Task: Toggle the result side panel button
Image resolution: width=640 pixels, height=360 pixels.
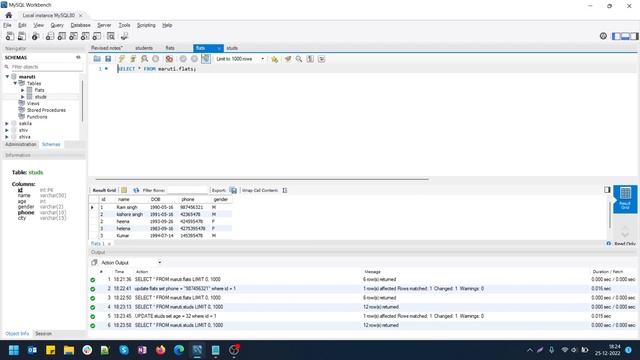Action: [x=607, y=190]
